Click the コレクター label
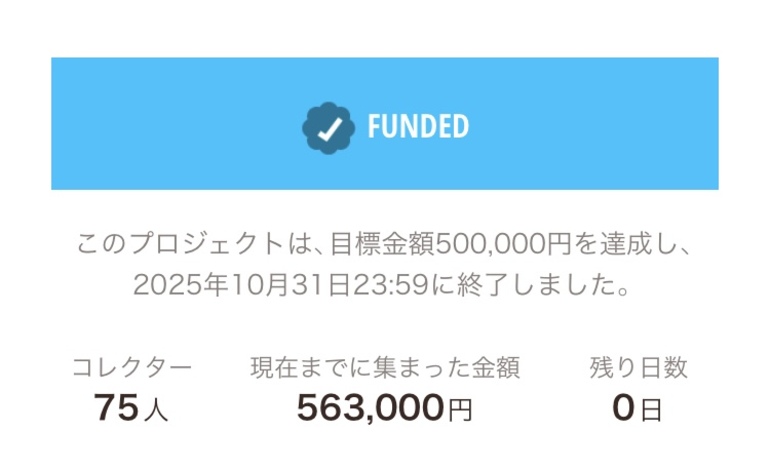The image size is (770, 470). tap(131, 368)
